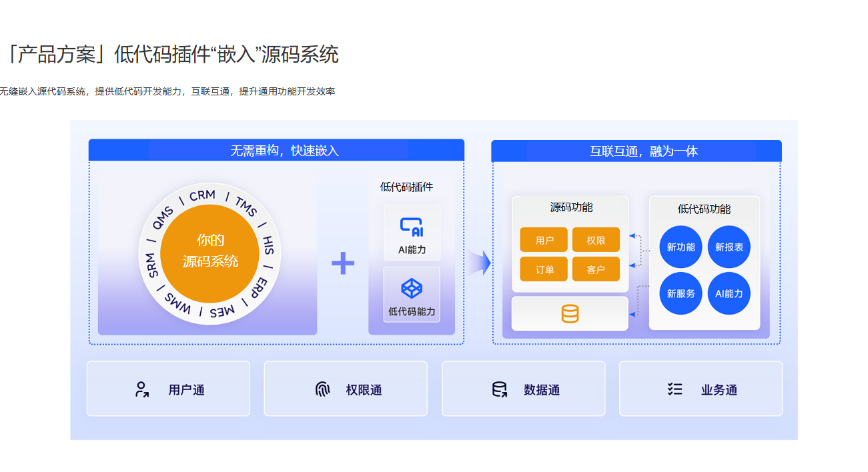Screen dimensions: 868x472
Task: Select the blue 新服务 circle
Action: pyautogui.click(x=681, y=293)
